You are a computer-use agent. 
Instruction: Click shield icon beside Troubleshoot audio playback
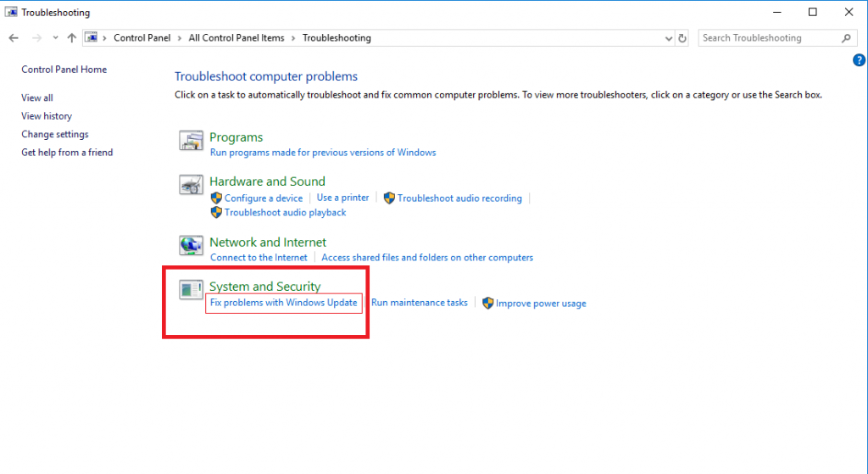(216, 212)
